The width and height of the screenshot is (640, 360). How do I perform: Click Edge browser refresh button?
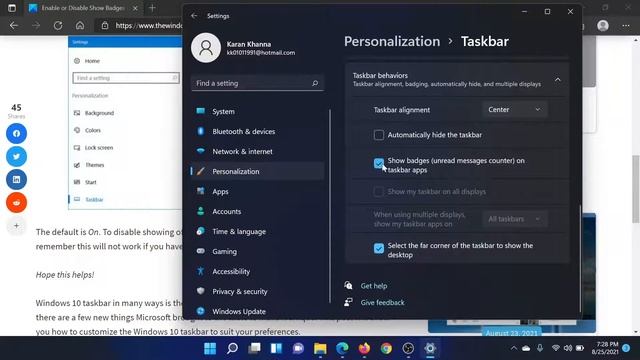(58, 25)
